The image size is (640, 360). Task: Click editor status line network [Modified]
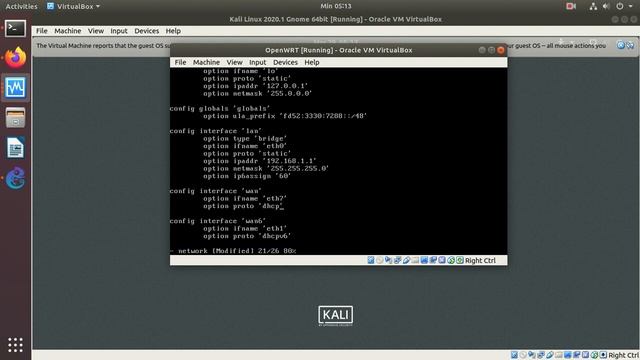[233, 251]
